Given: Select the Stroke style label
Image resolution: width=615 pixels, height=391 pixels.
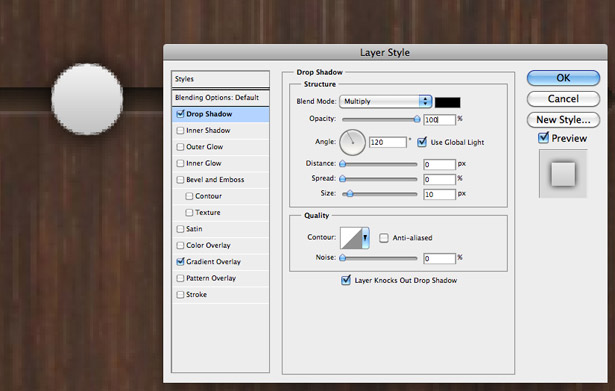Looking at the screenshot, I should (197, 295).
